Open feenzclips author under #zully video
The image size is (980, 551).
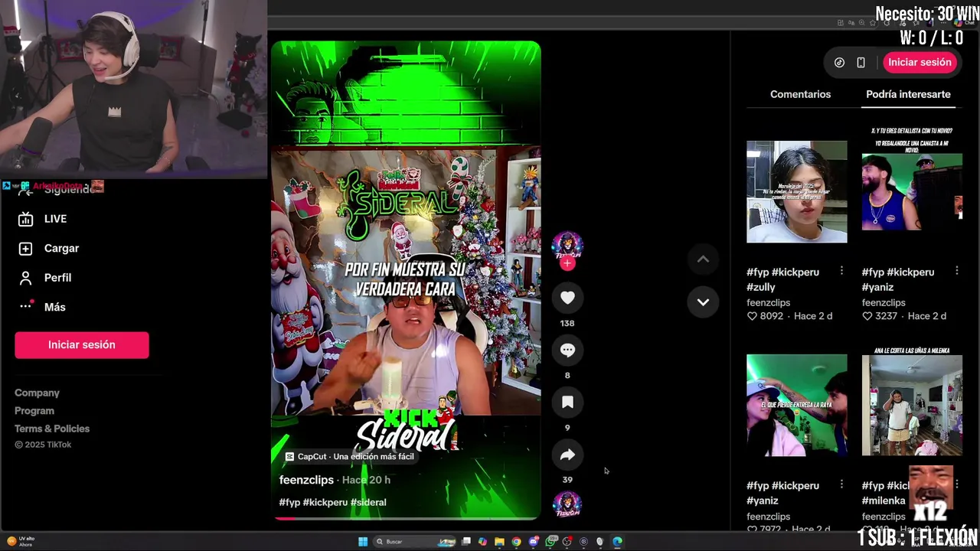pos(769,302)
